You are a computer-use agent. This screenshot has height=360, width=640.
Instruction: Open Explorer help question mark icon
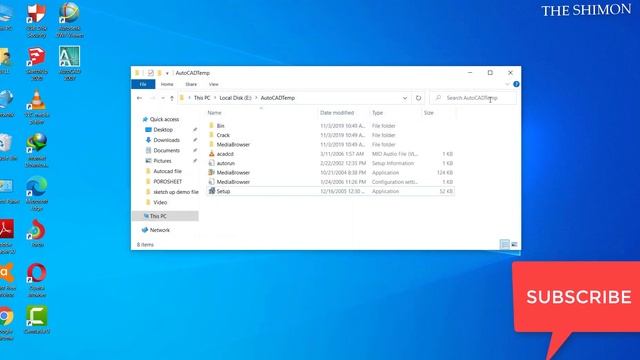coord(516,84)
